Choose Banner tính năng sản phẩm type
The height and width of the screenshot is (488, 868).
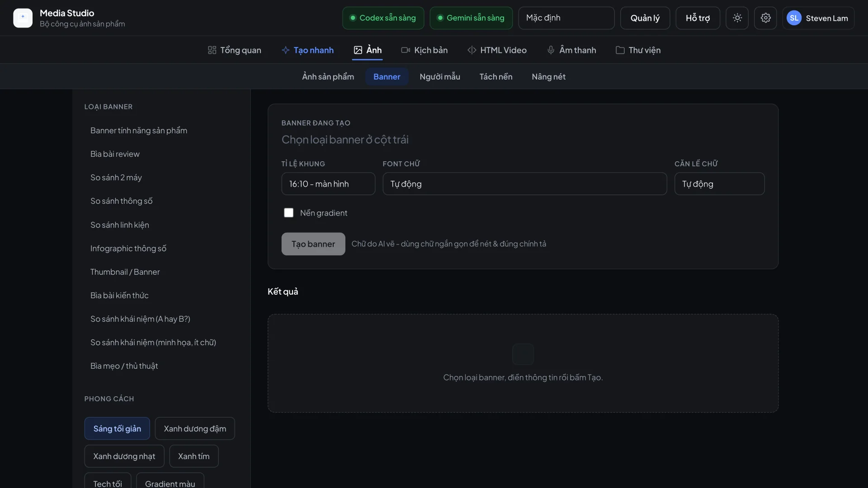(161, 131)
